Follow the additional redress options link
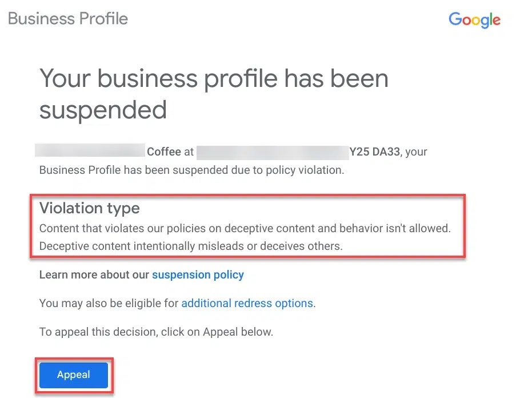532x398 pixels. 247,303
